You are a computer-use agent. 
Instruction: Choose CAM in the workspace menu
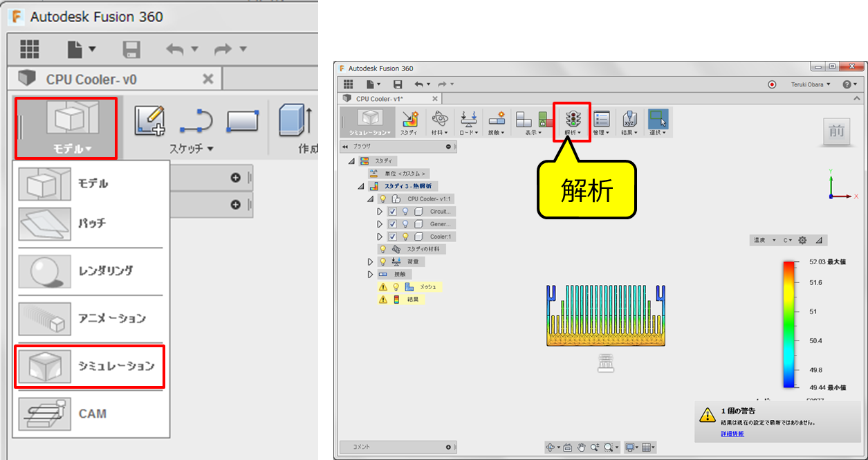[91, 414]
